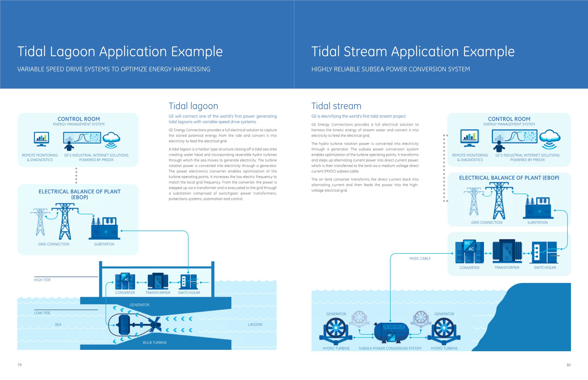
Task: Click the monitor chart icon on Tidal Lagoon page
Action: click(x=41, y=139)
